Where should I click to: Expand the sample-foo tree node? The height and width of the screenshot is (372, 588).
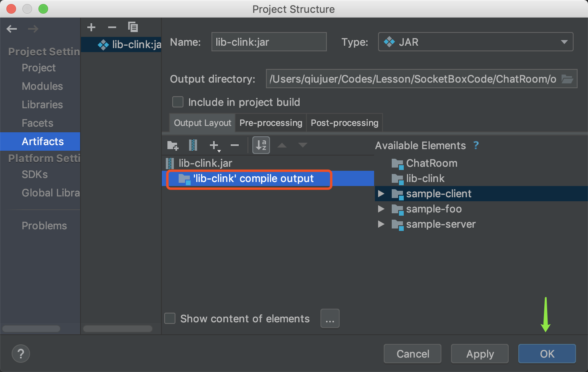coord(381,209)
